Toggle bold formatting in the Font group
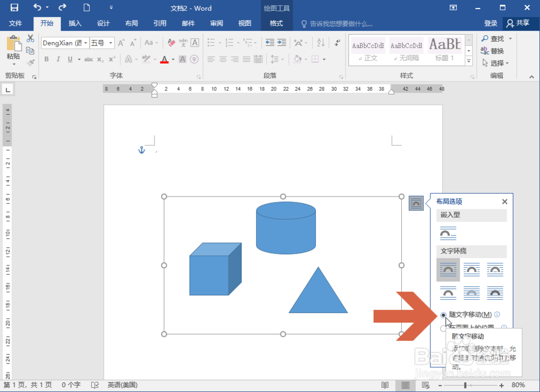Image resolution: width=540 pixels, height=392 pixels. 46,58
